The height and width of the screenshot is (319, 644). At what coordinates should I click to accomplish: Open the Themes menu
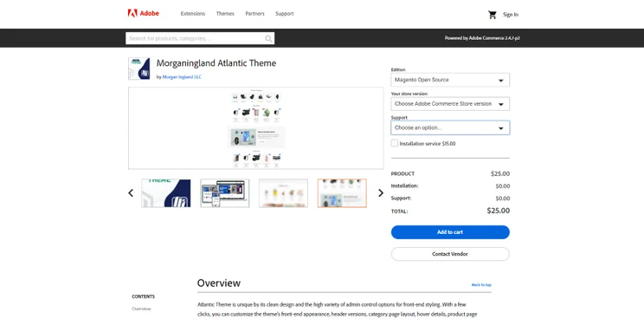[225, 14]
